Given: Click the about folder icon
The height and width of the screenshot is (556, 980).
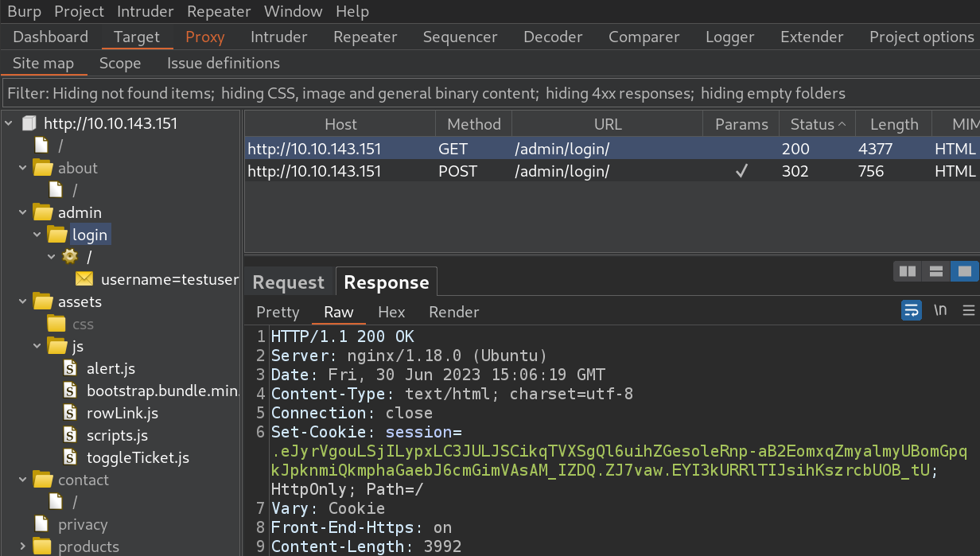Looking at the screenshot, I should [x=42, y=168].
